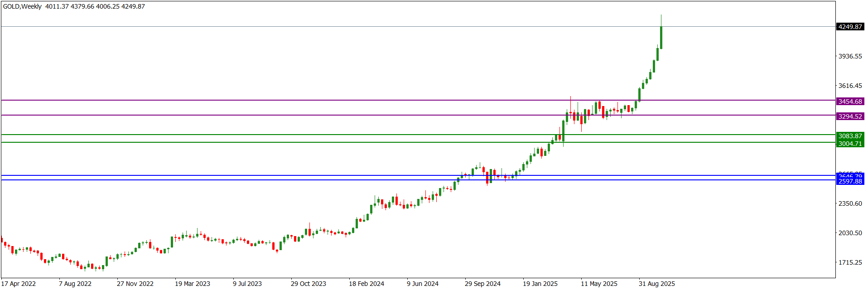
Task: Click the blue 2597.88 price label
Action: pos(850,181)
